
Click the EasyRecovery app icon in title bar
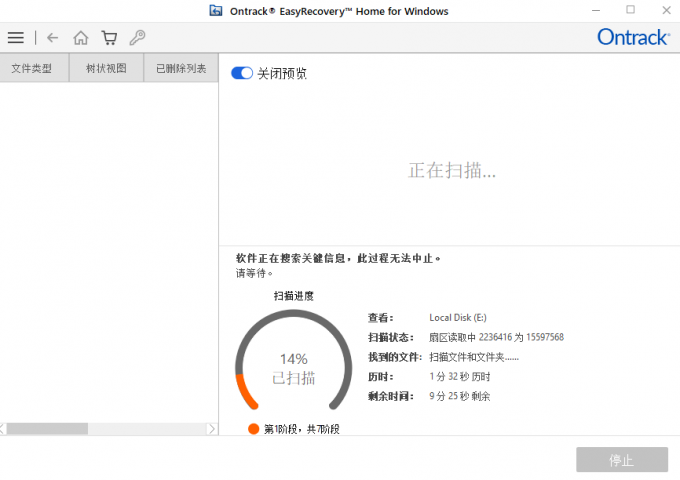click(216, 10)
